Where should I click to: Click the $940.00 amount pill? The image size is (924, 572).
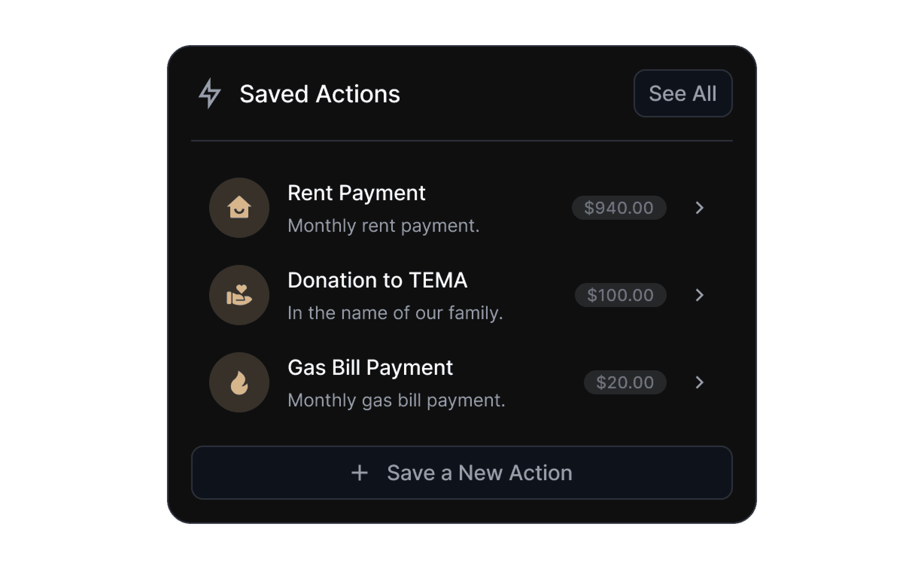pyautogui.click(x=619, y=208)
